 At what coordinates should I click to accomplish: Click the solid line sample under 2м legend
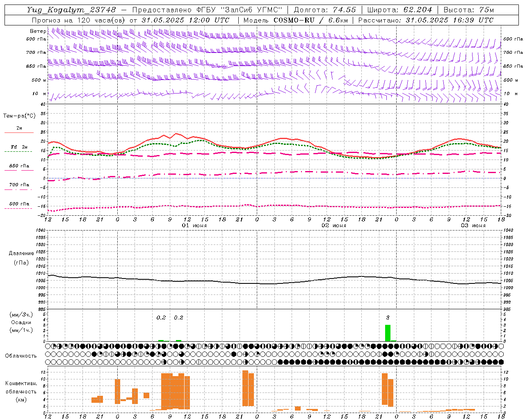coord(19,133)
